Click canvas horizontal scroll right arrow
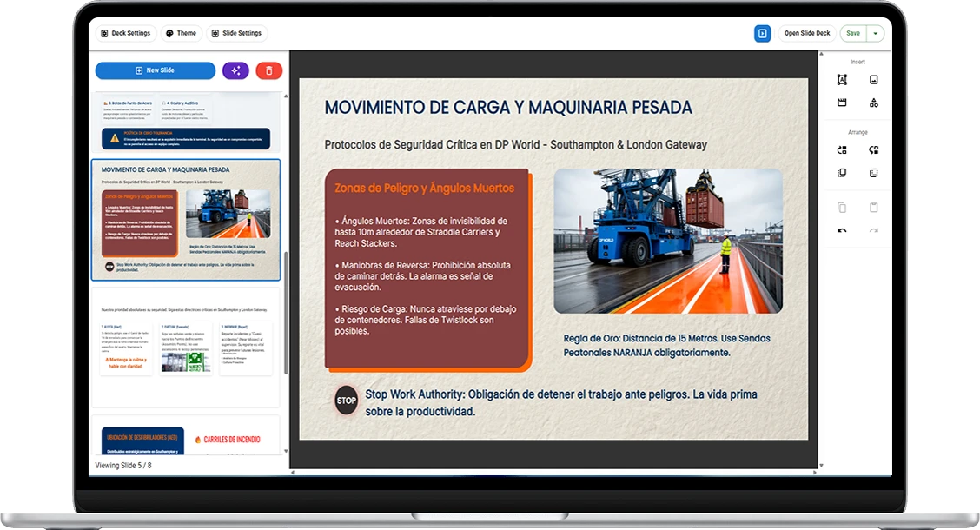Image resolution: width=980 pixels, height=530 pixels. [814, 473]
